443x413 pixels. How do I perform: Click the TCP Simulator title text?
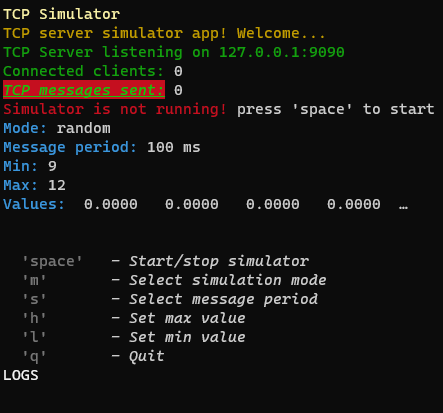pos(61,14)
